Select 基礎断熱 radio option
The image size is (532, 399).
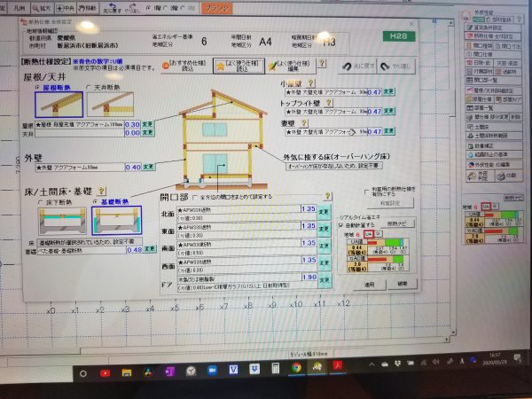(x=96, y=202)
